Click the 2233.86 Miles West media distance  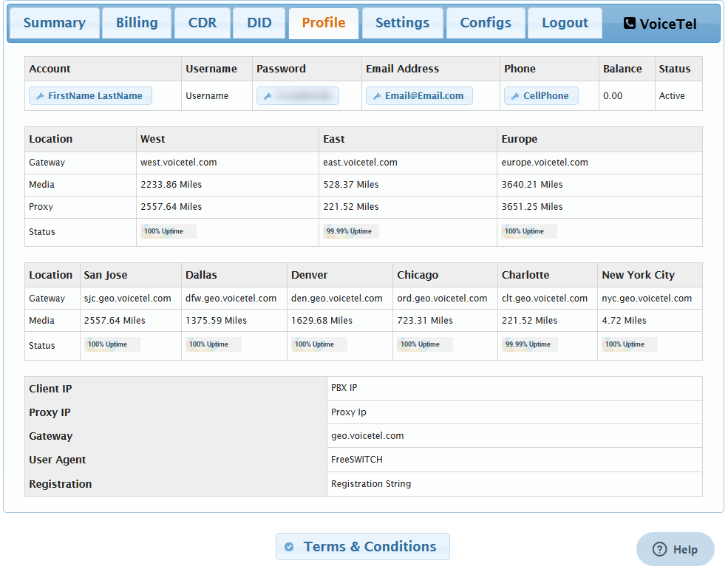tap(171, 185)
